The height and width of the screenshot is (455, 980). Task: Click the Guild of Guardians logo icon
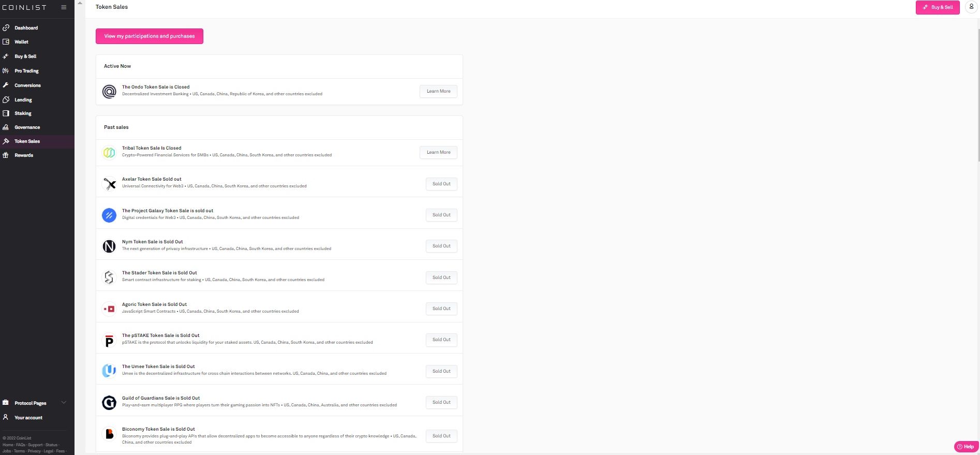click(x=109, y=402)
